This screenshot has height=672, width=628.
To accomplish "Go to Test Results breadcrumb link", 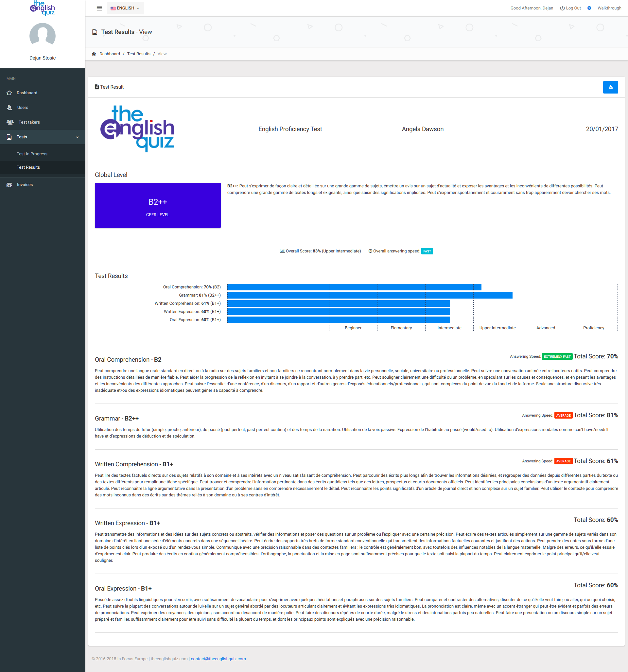I will pyautogui.click(x=139, y=54).
